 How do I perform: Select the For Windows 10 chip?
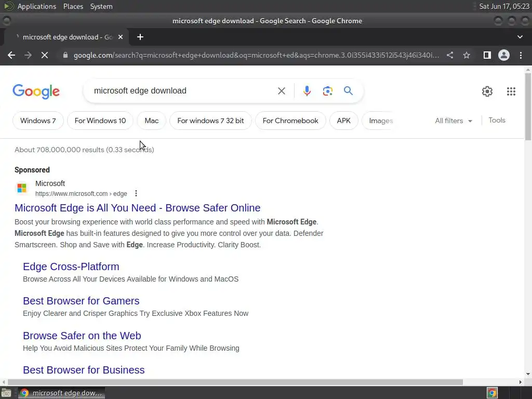(100, 121)
